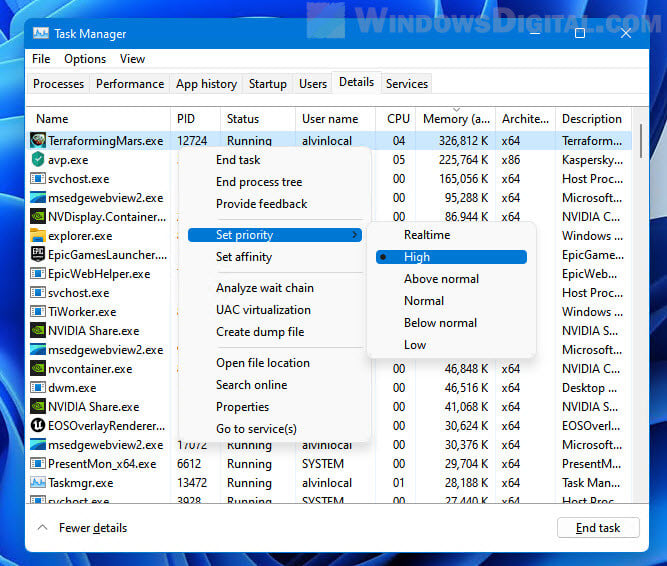Click the Task Manager title bar icon

(41, 33)
